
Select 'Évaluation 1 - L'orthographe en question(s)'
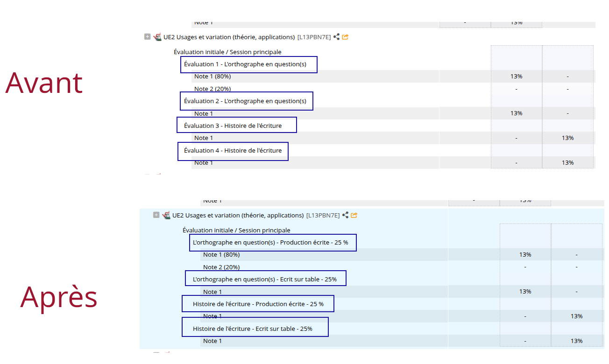[x=245, y=64]
